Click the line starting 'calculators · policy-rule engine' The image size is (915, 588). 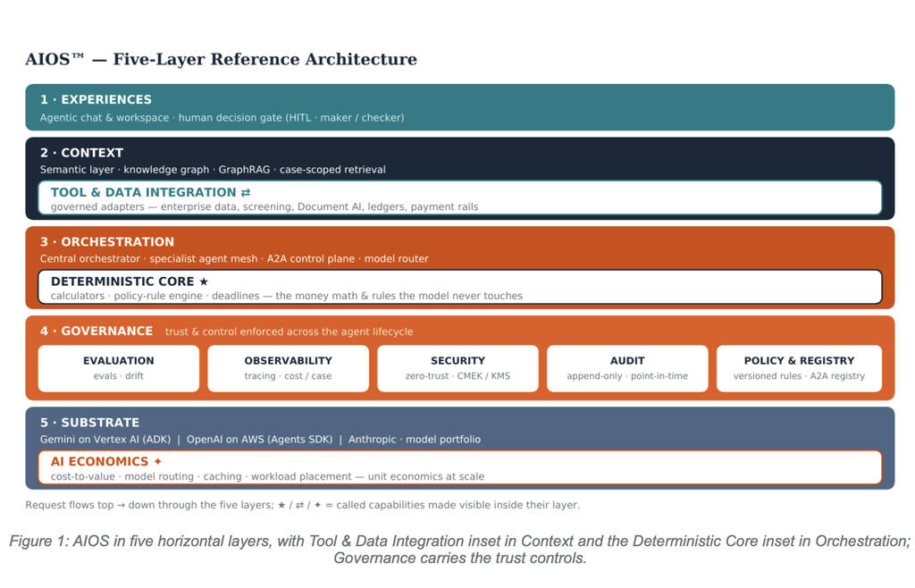pos(287,297)
